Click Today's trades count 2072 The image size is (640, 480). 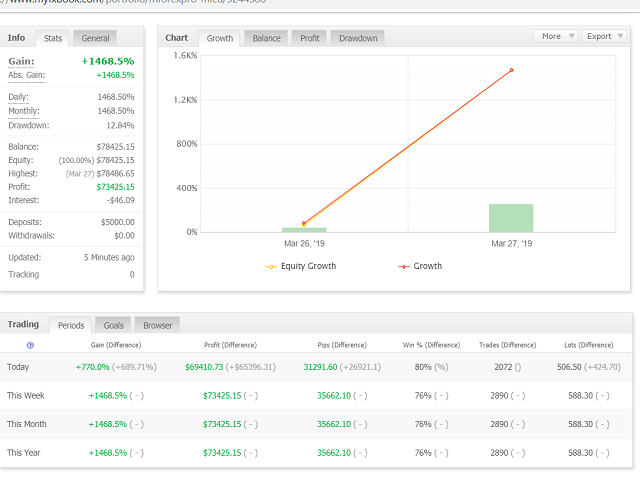click(x=503, y=367)
